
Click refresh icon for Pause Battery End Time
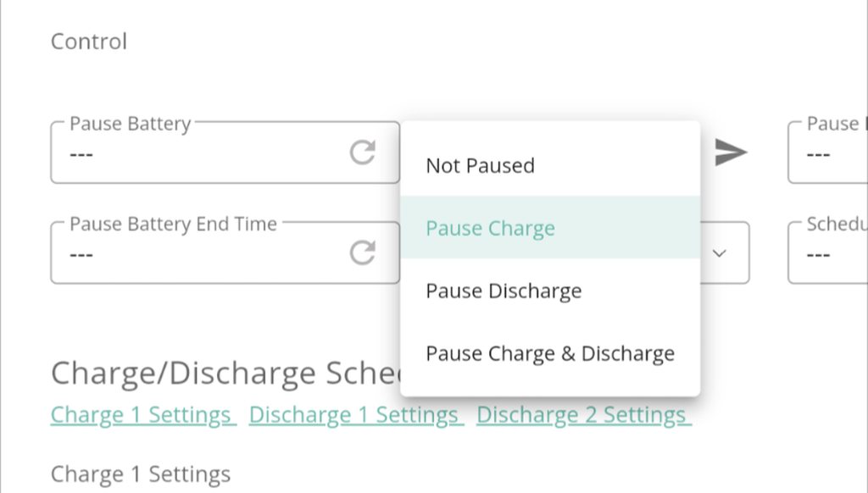tap(363, 252)
